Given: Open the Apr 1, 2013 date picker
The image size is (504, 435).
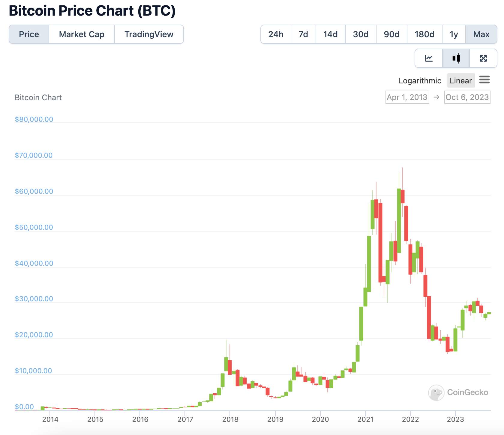Looking at the screenshot, I should click(x=407, y=97).
